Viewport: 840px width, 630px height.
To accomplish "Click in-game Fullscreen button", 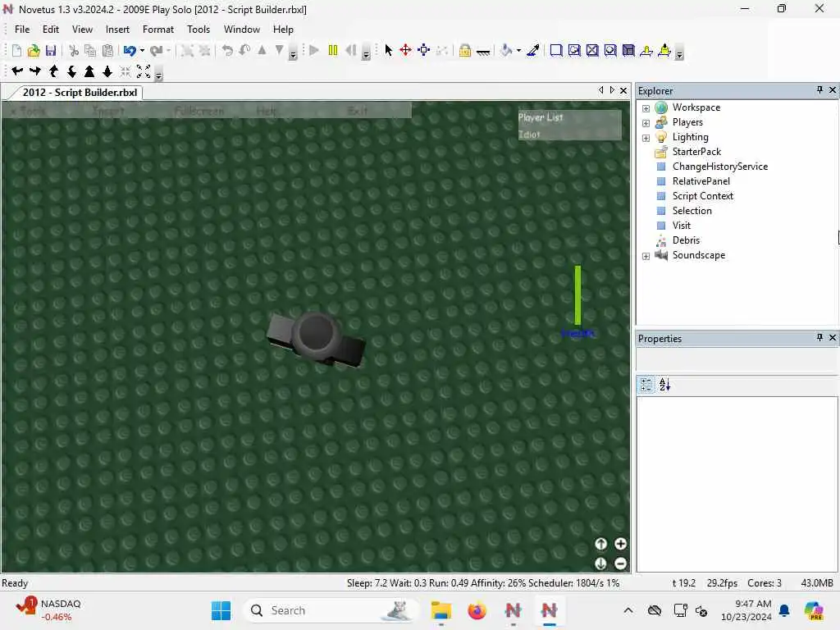I will (199, 111).
